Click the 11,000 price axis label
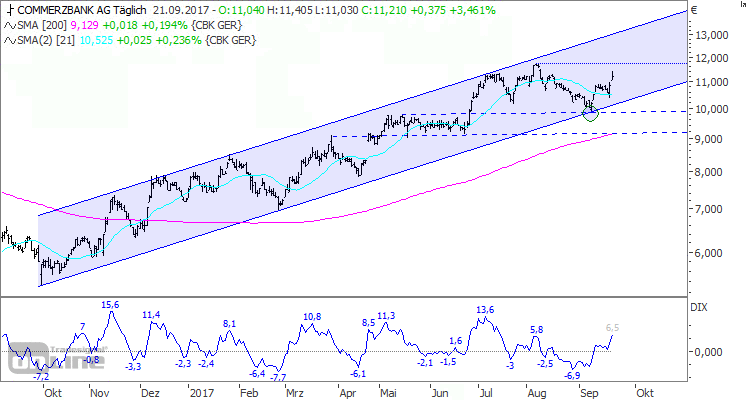 [x=712, y=82]
